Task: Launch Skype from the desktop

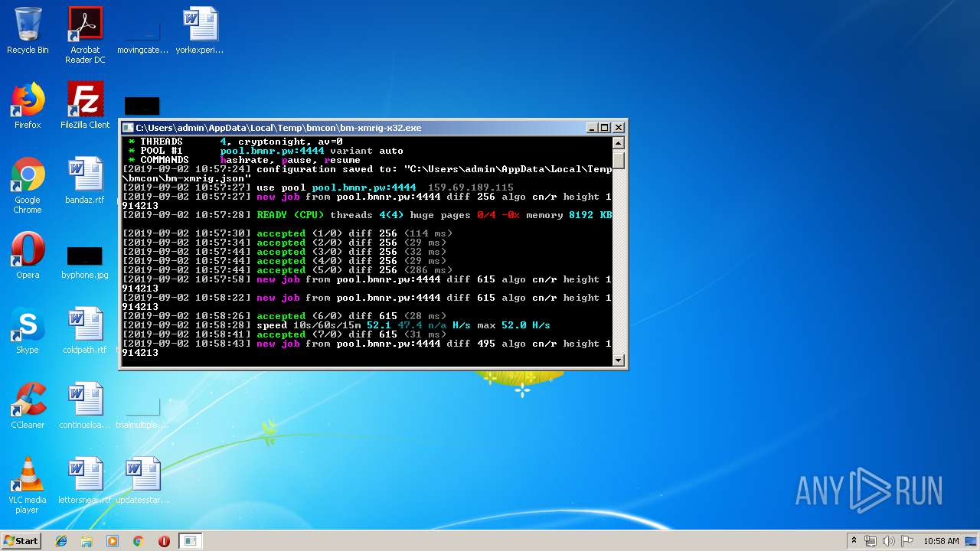Action: [28, 331]
